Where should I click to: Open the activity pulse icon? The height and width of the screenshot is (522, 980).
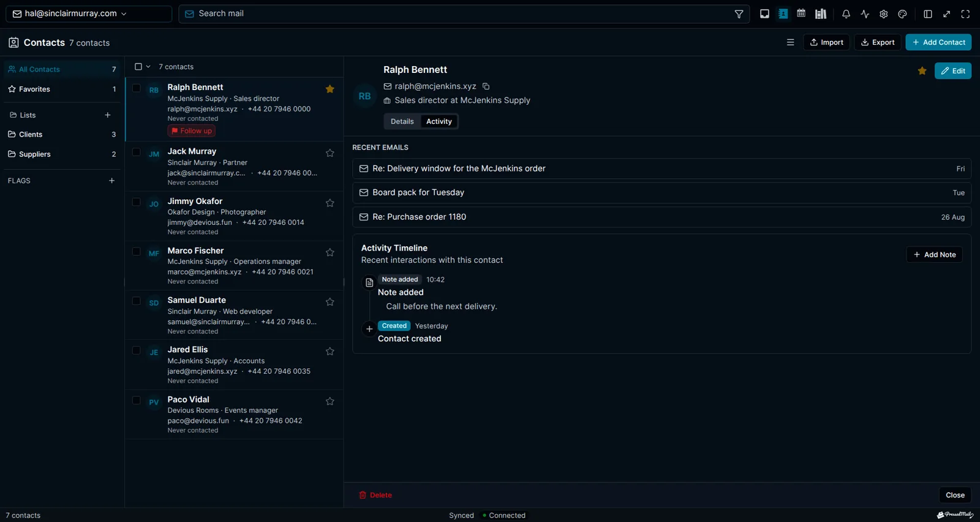coord(865,14)
